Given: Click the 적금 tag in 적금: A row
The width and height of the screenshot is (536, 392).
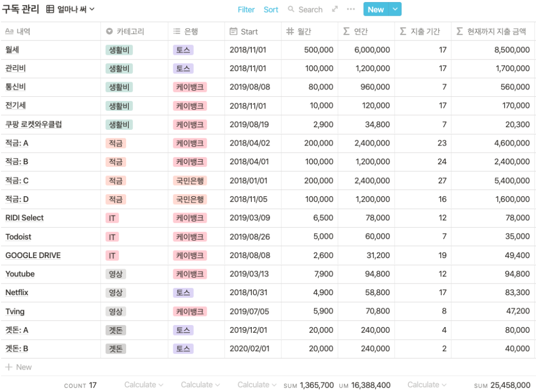Looking at the screenshot, I should 116,143.
